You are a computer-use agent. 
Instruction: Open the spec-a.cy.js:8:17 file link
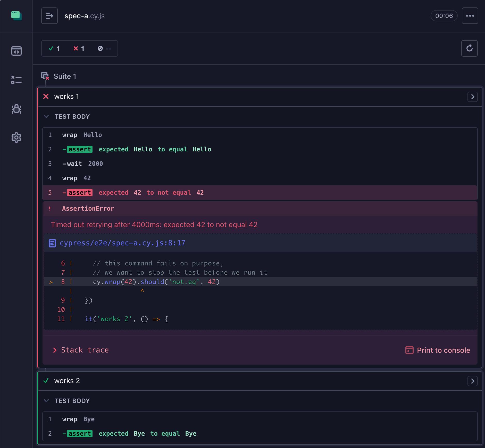122,243
